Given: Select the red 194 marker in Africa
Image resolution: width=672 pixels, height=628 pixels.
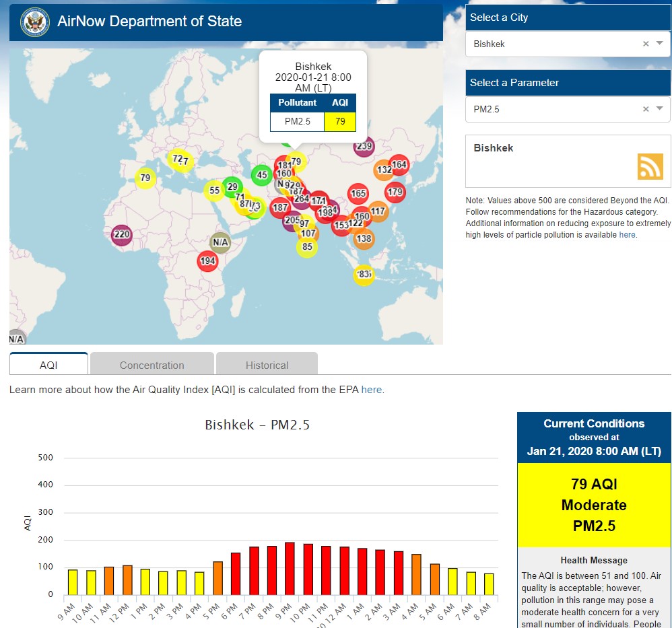Looking at the screenshot, I should (x=207, y=261).
